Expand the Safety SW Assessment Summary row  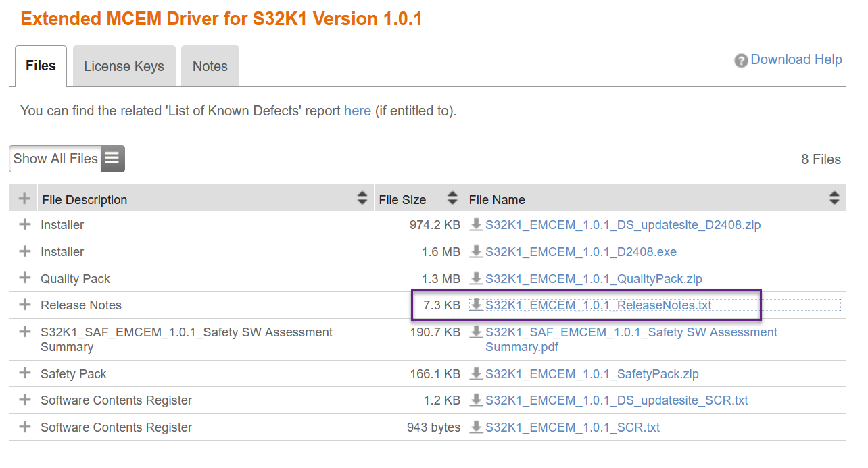[25, 332]
